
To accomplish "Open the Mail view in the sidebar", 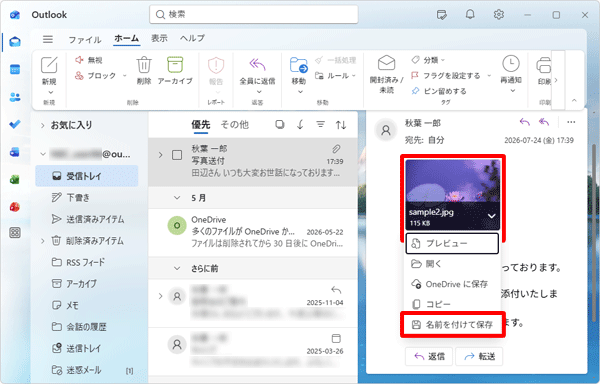I will pos(15,41).
